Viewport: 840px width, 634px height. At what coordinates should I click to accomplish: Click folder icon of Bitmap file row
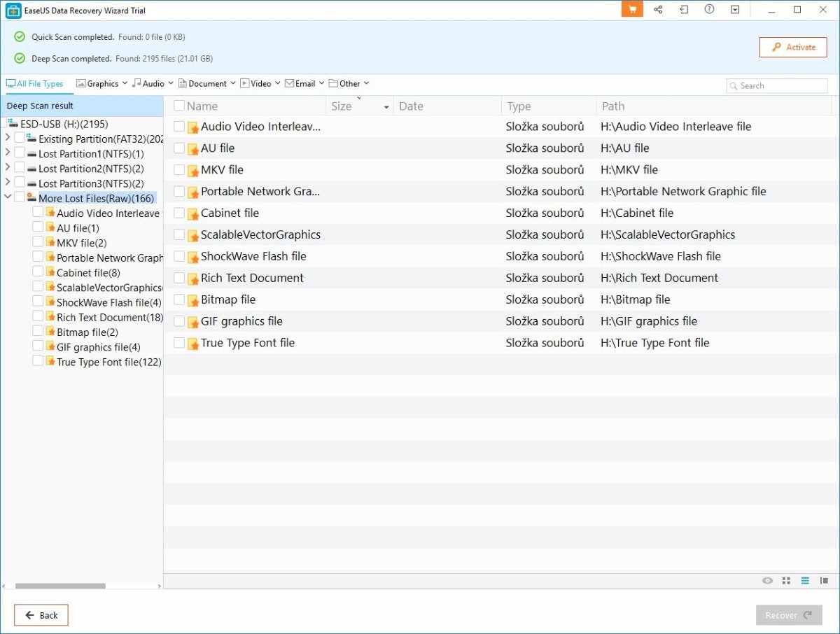(193, 301)
